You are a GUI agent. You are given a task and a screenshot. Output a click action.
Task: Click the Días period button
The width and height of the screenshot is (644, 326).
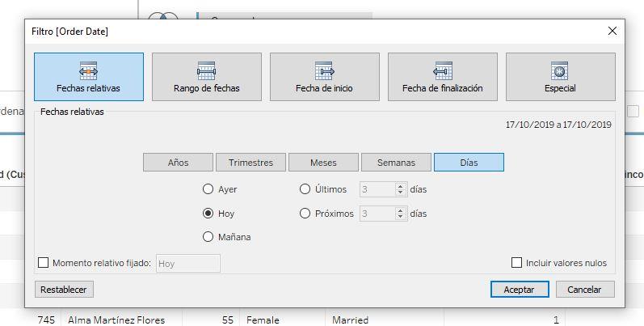pyautogui.click(x=469, y=163)
